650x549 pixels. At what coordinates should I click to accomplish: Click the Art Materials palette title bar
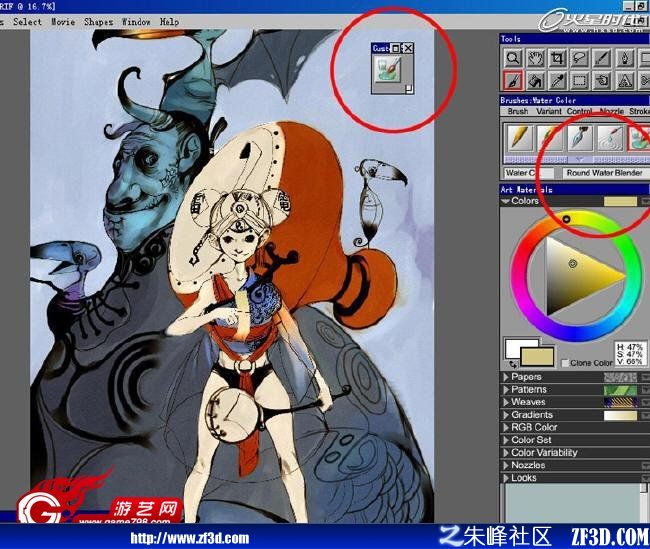pos(575,189)
